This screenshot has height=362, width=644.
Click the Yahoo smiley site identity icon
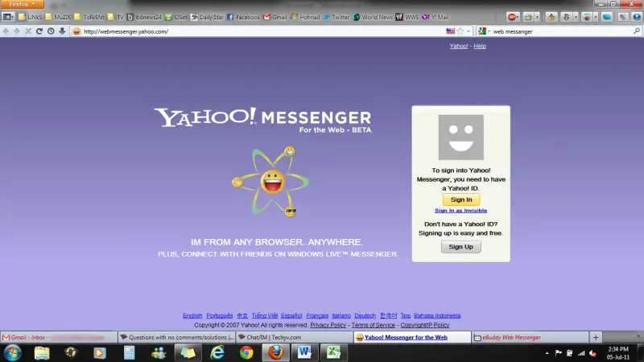(x=76, y=31)
